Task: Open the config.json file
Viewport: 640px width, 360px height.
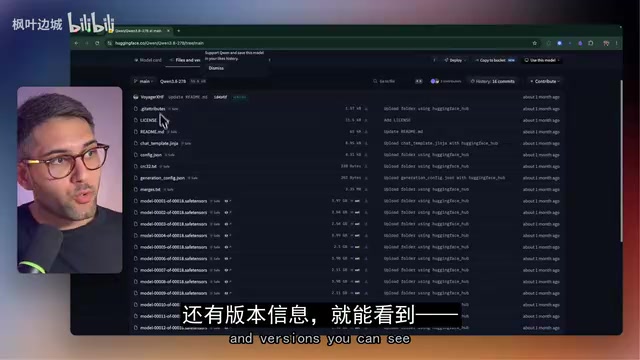Action: (x=151, y=155)
